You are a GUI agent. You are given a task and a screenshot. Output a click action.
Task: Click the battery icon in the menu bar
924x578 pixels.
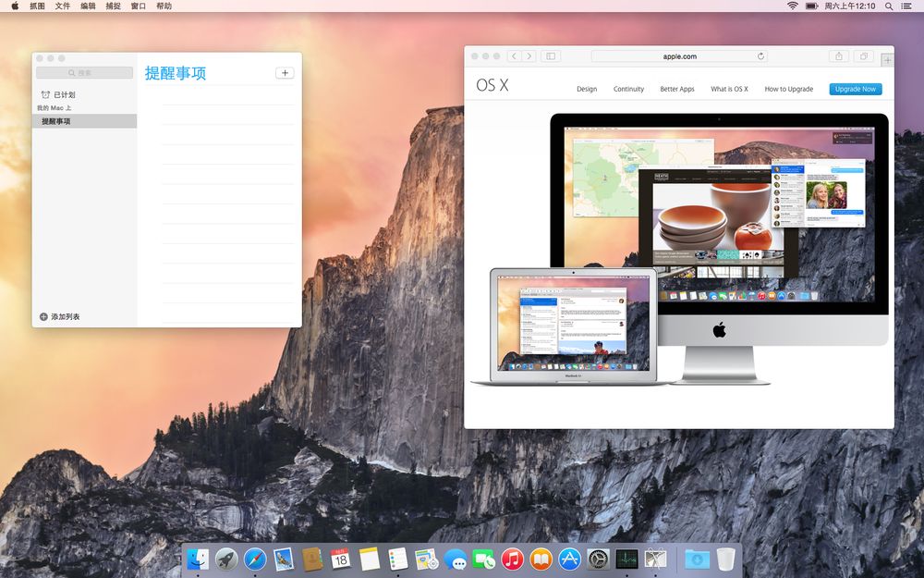811,6
